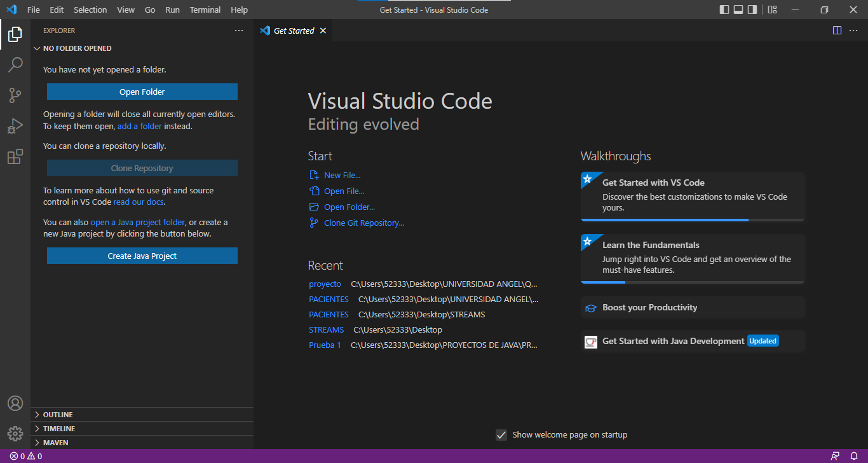This screenshot has height=463, width=868.
Task: Click the Accounts icon
Action: (15, 403)
